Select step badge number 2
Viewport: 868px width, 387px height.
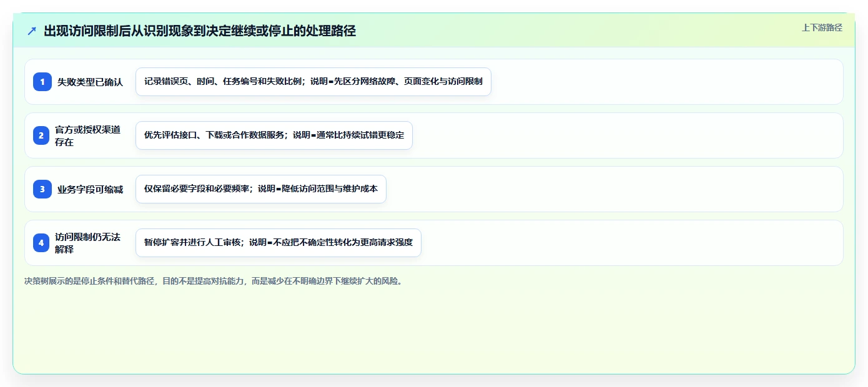(42, 135)
